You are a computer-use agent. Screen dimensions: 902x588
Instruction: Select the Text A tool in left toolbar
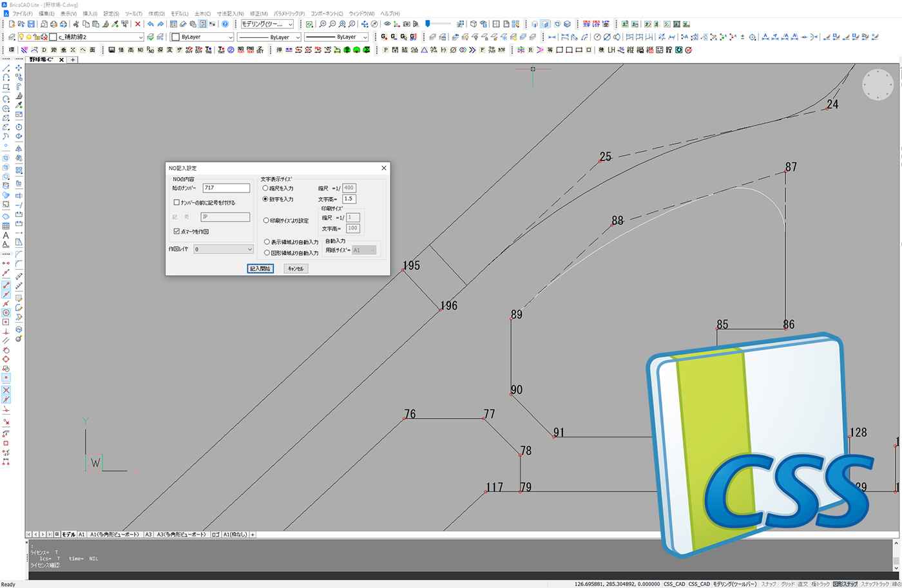click(x=6, y=235)
